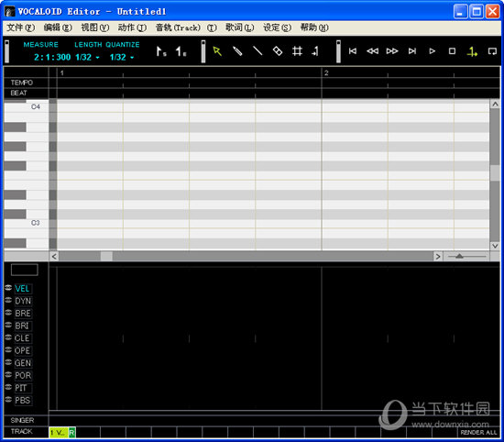Viewport: 504px width, 442px height.
Task: Select the VEL control parameter
Action: click(23, 289)
